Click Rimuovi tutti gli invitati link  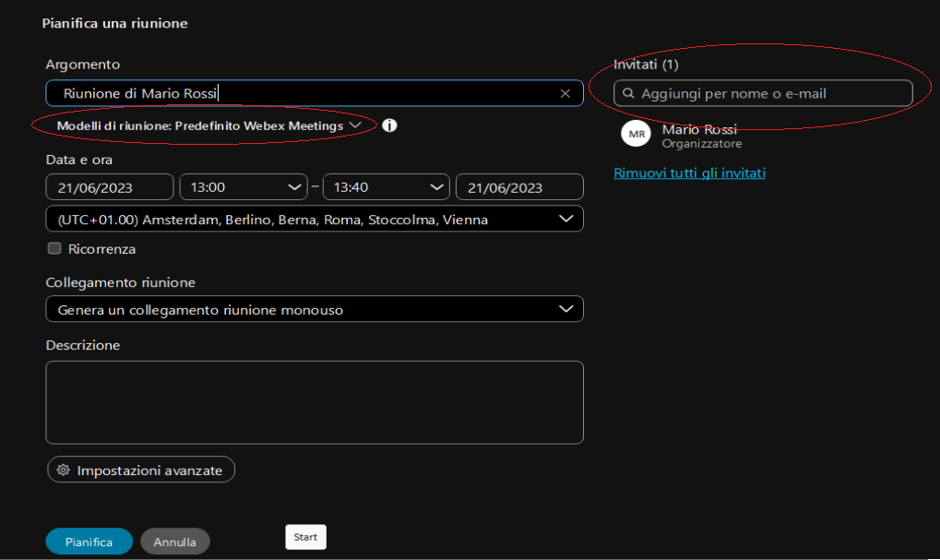[x=689, y=173]
